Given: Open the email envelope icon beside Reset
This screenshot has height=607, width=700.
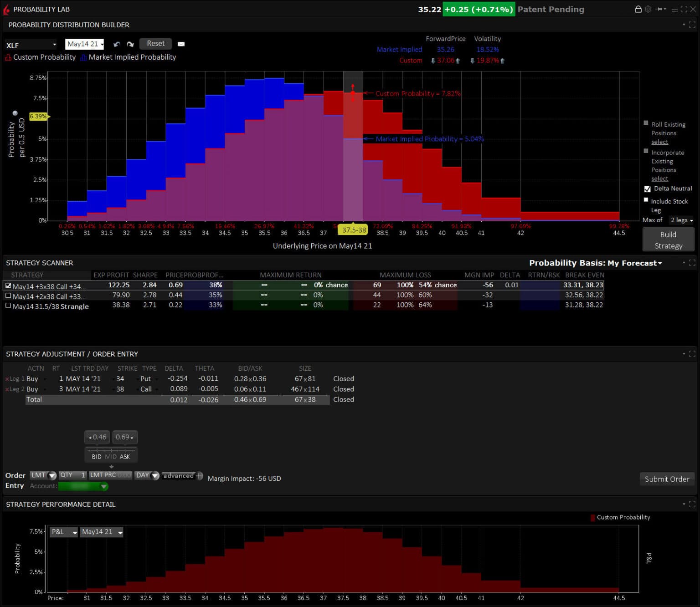Looking at the screenshot, I should point(181,44).
